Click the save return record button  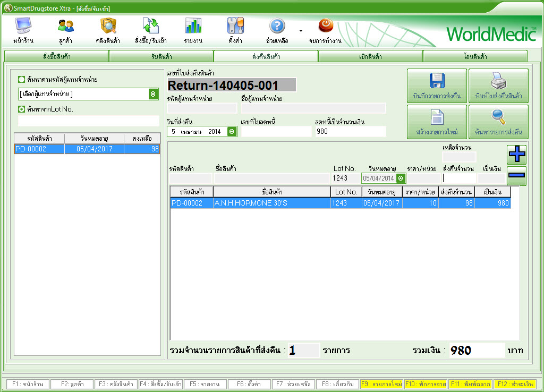437,86
